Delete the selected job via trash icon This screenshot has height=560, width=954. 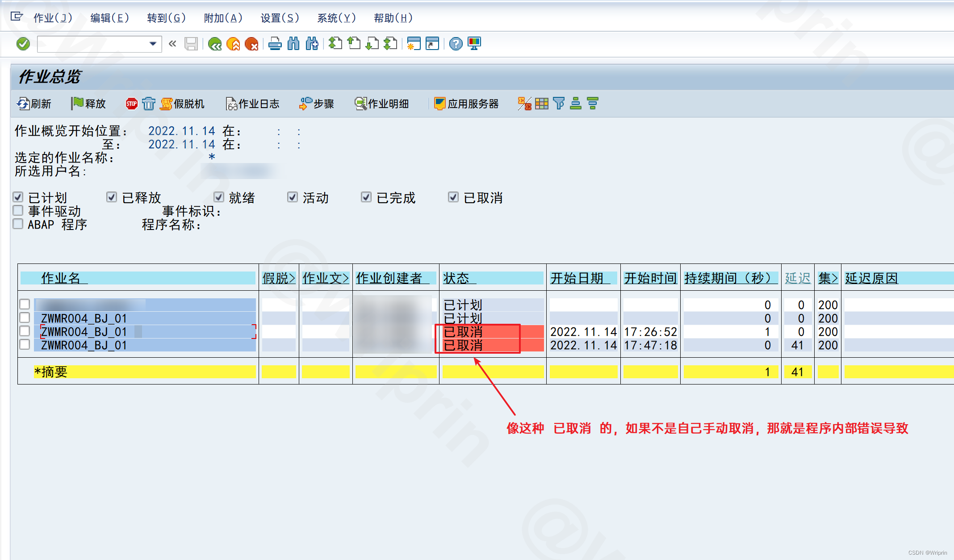[149, 103]
